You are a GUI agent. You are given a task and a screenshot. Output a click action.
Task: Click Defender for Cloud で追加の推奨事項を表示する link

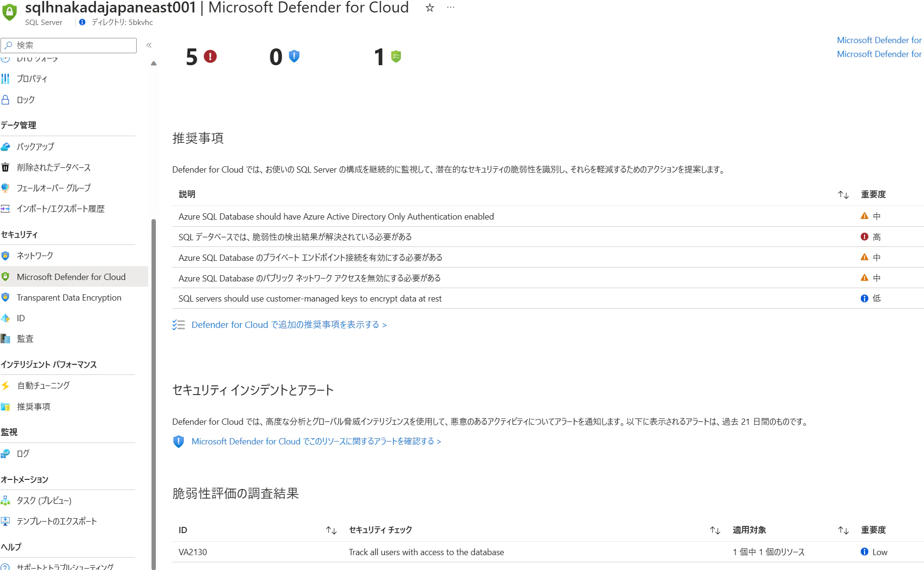click(289, 325)
